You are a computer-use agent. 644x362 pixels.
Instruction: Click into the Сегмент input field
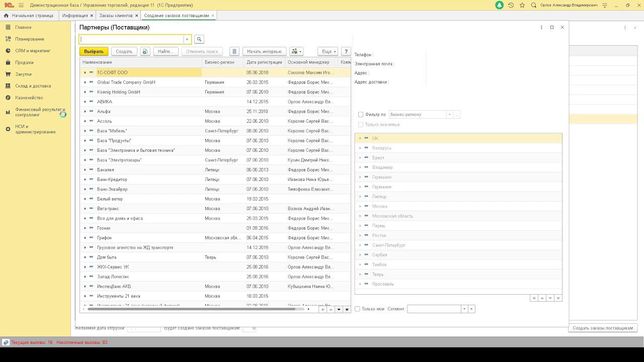coord(434,309)
